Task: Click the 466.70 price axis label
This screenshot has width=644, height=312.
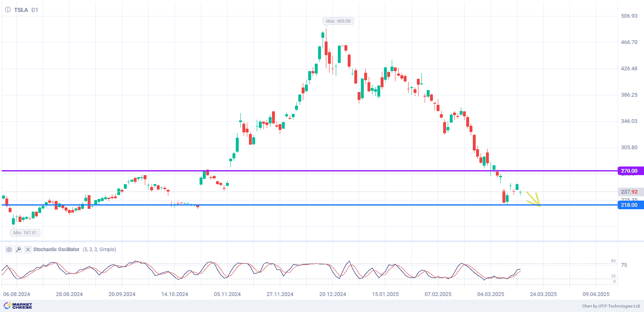Action: pos(629,42)
